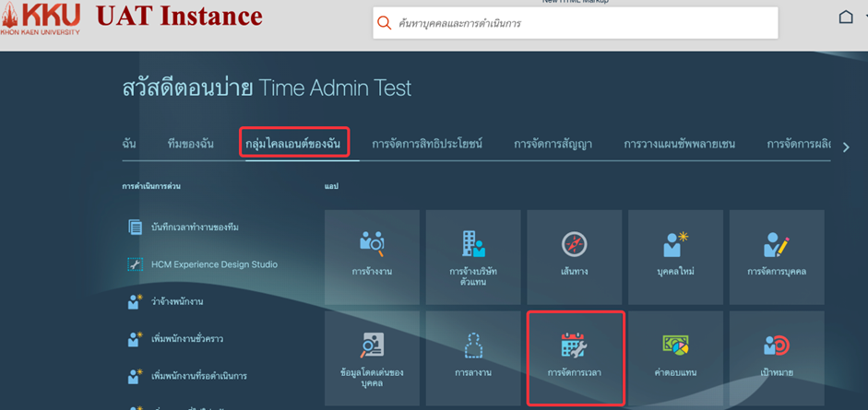
Task: Open the การจ้างบริษัทตัวแทน app tile
Action: pyautogui.click(x=473, y=254)
